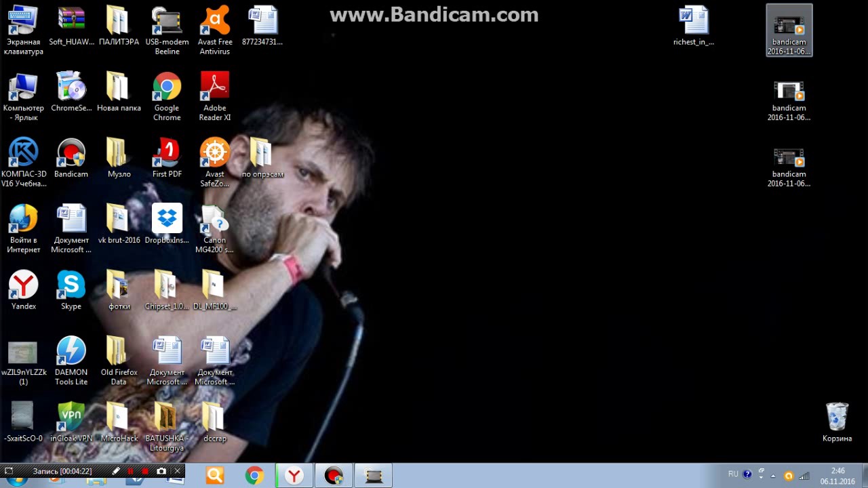Launch DAEMON Tools Lite
This screenshot has width=868, height=488.
pyautogui.click(x=71, y=361)
